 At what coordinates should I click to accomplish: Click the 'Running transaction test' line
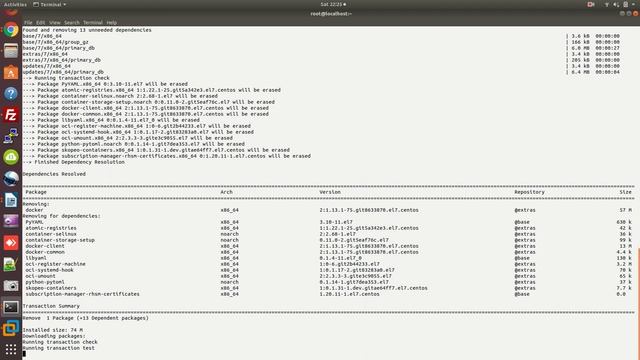point(58,348)
